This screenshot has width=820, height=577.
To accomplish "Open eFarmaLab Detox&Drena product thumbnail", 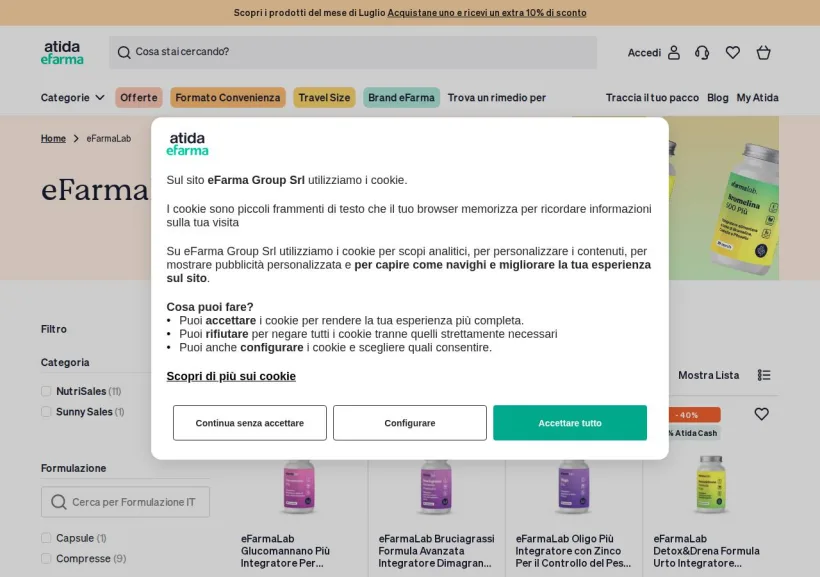I will click(x=711, y=484).
